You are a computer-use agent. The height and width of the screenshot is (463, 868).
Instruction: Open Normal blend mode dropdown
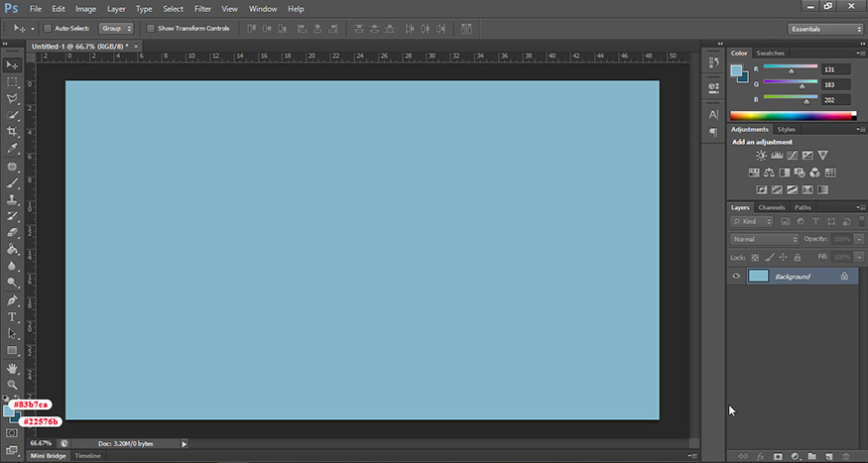tap(765, 240)
